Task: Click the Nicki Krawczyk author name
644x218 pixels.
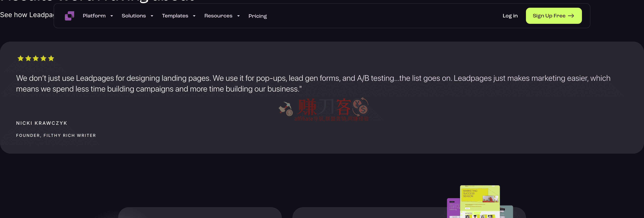Action: [x=42, y=123]
